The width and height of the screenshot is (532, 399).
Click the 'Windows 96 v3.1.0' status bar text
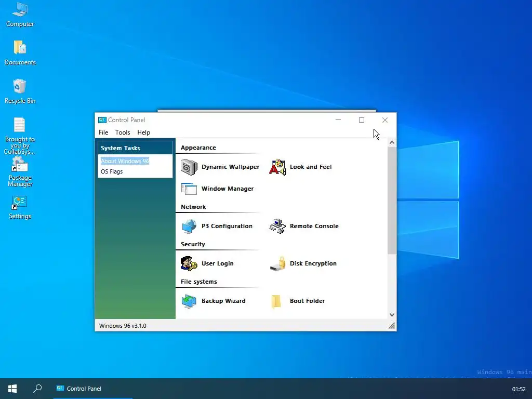(x=123, y=326)
